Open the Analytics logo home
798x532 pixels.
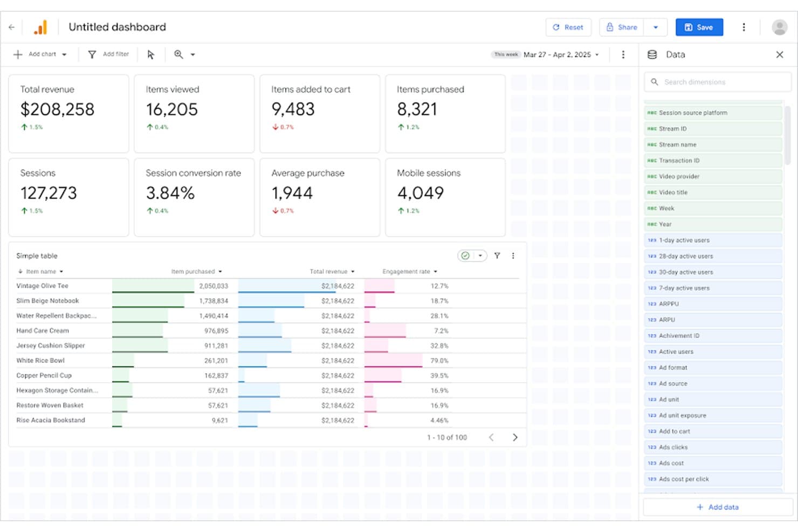tap(40, 27)
